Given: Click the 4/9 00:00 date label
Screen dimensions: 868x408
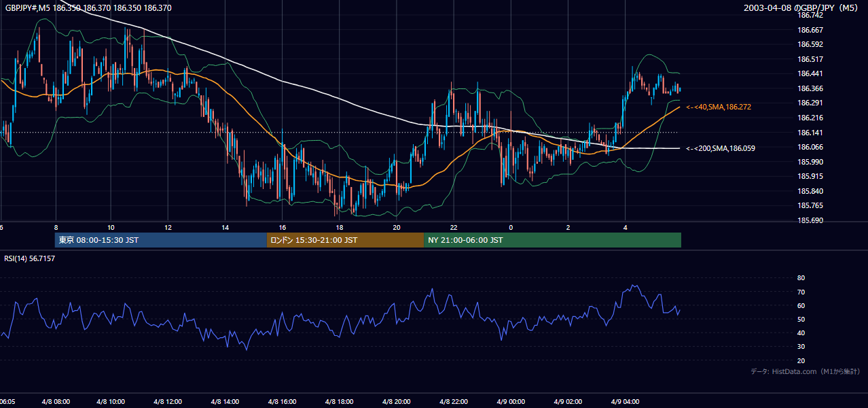Looking at the screenshot, I should point(511,402).
